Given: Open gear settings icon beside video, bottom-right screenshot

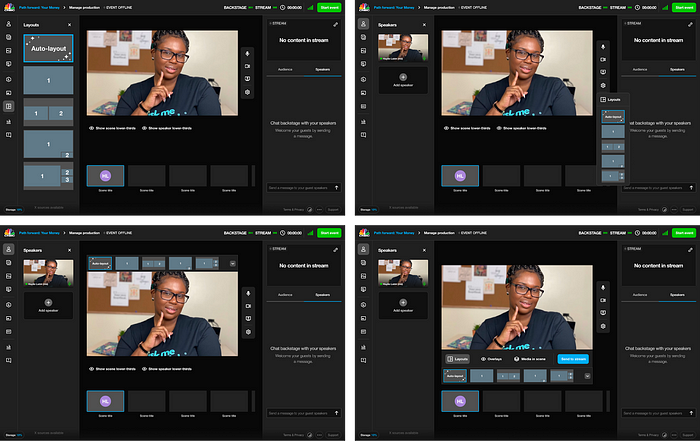Looking at the screenshot, I should (x=603, y=326).
